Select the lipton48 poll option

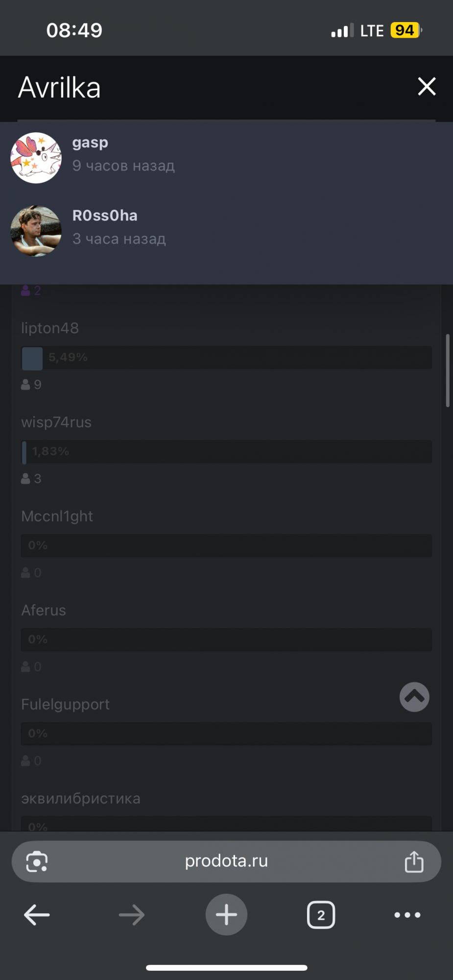coord(50,328)
